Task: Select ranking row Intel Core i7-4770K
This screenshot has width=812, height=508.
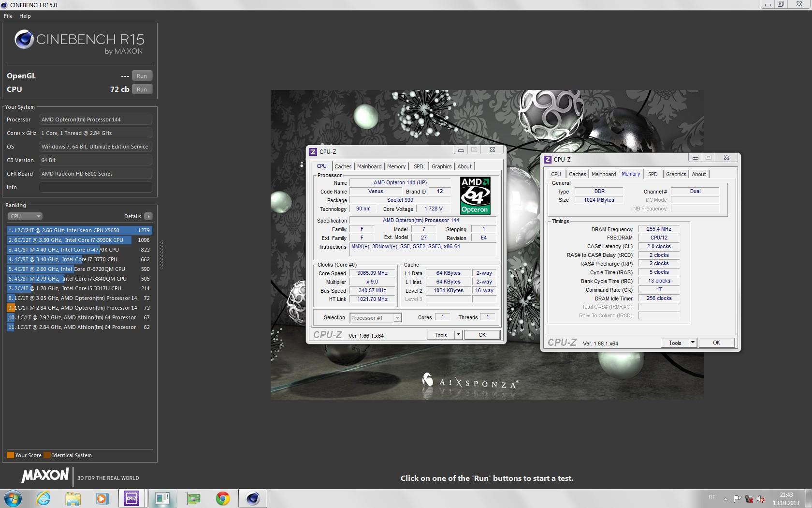Action: (79, 250)
